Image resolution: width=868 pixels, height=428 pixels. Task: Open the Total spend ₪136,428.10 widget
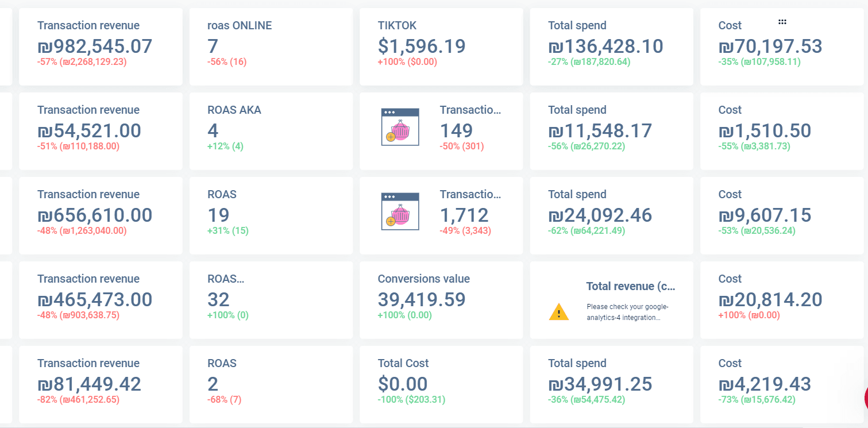(x=605, y=46)
